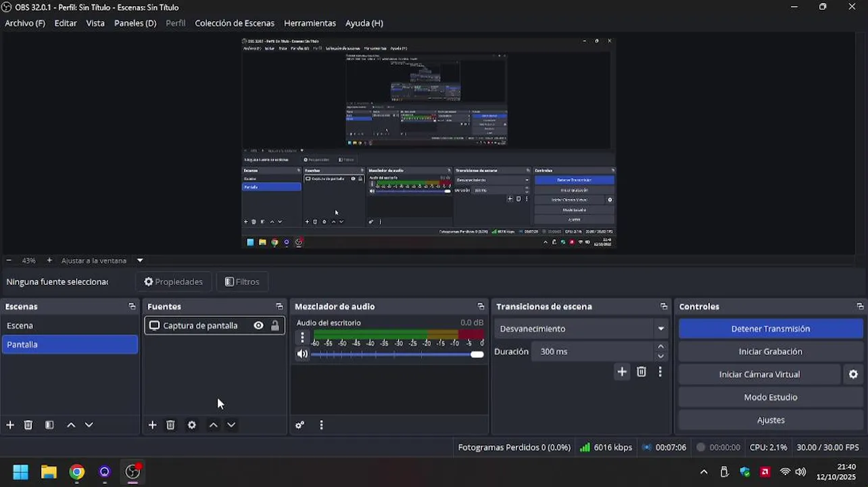868x487 pixels.
Task: Open audio mixer menu dots at bottom
Action: coord(321,425)
